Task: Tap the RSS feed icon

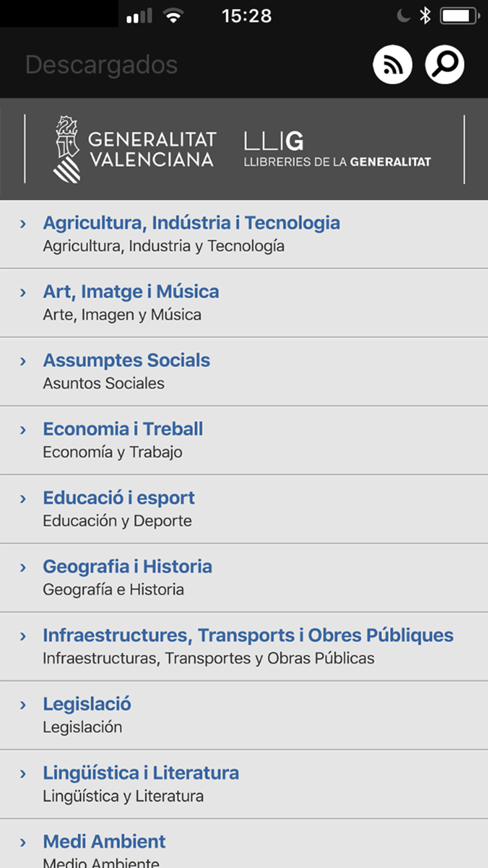Action: 392,64
